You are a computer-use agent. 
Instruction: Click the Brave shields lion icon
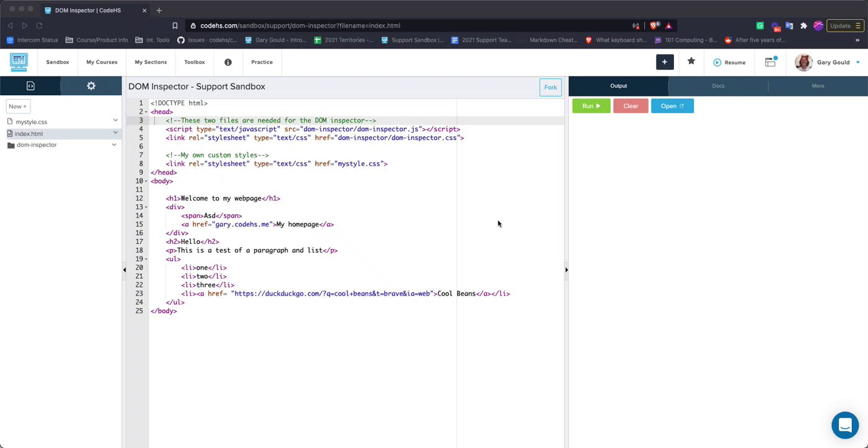pyautogui.click(x=654, y=26)
